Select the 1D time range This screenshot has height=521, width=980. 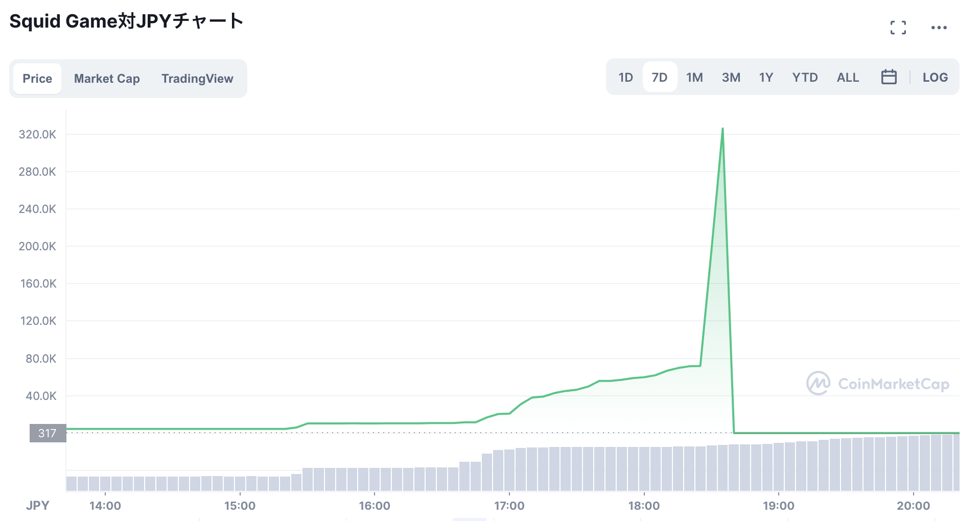point(625,77)
